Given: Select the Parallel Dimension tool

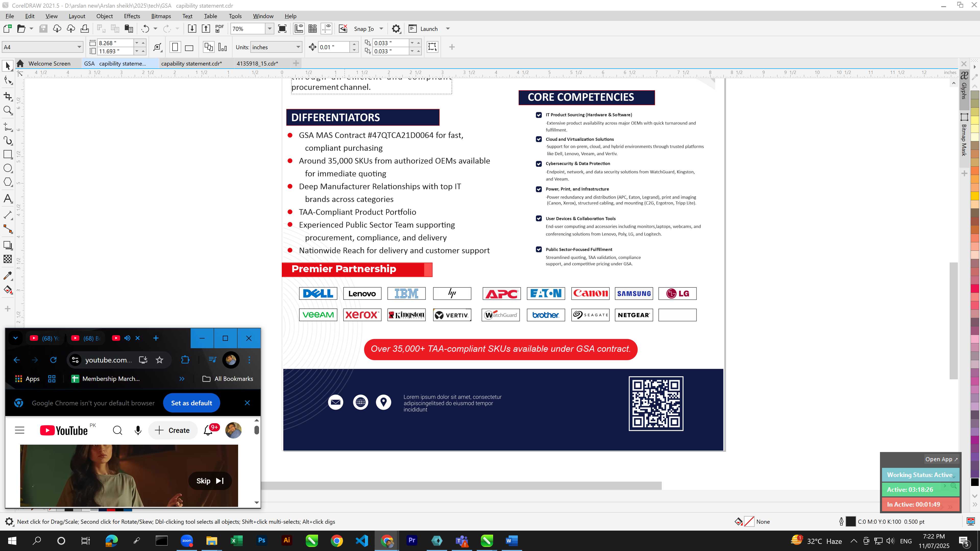Looking at the screenshot, I should 8,215.
